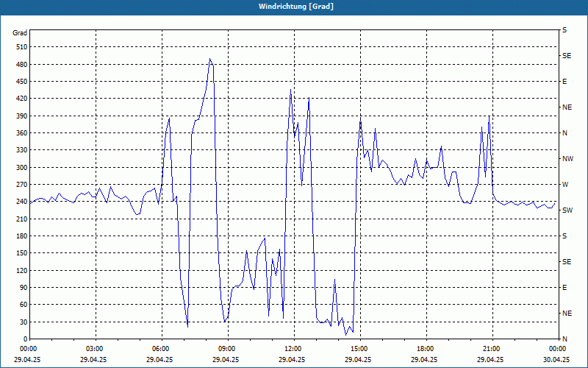The height and width of the screenshot is (368, 588).
Task: Click the S compass label at 180 gridline
Action: point(564,236)
